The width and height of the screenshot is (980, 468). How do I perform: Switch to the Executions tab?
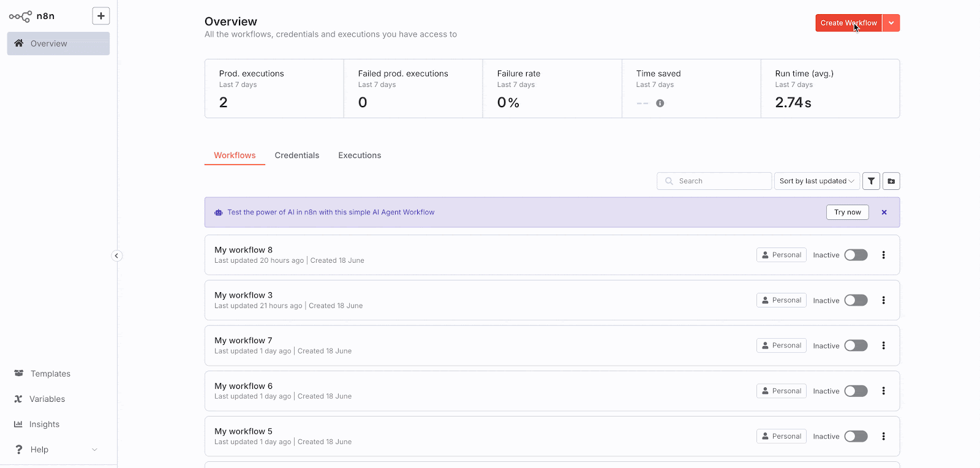click(x=360, y=156)
